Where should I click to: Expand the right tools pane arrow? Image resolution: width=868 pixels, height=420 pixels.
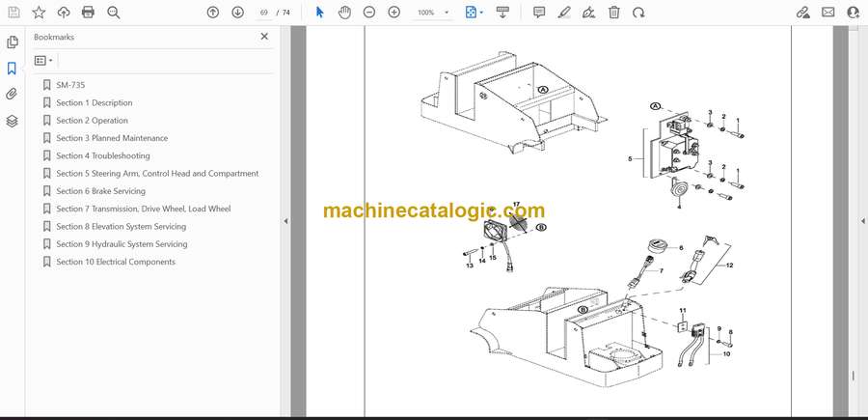[x=862, y=221]
